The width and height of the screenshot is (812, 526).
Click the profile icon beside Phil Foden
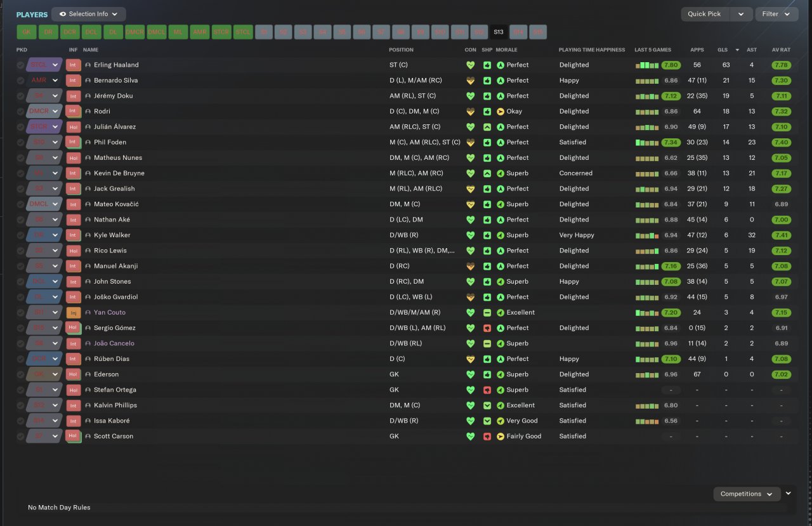[88, 143]
